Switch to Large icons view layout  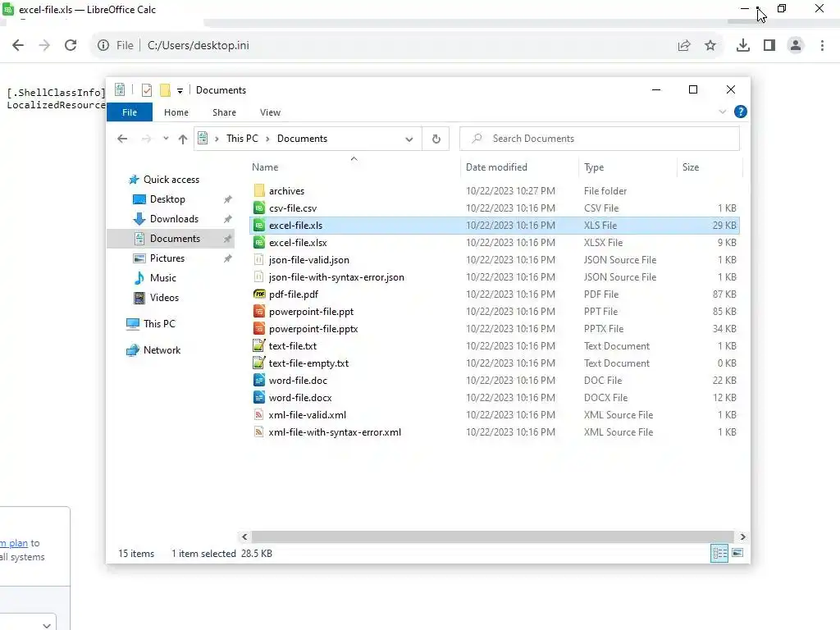tap(737, 553)
